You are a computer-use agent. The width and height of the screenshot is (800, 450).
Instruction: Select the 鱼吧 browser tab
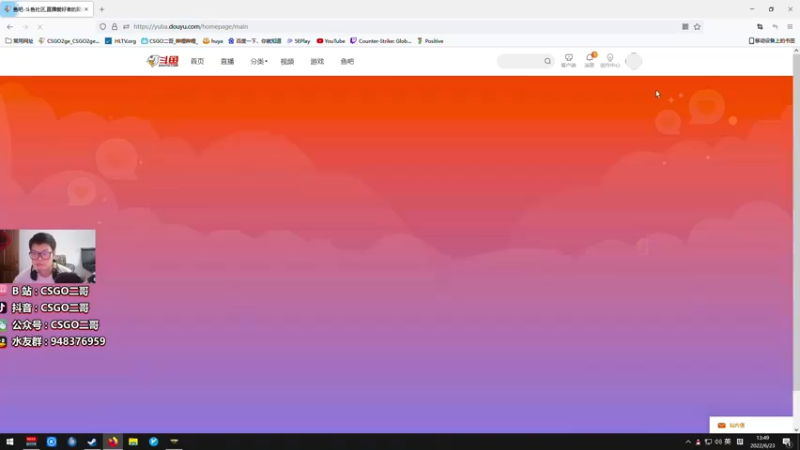pyautogui.click(x=45, y=9)
